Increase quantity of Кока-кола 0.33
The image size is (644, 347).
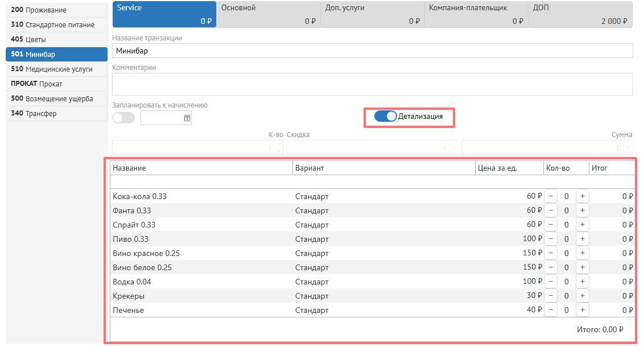click(582, 196)
